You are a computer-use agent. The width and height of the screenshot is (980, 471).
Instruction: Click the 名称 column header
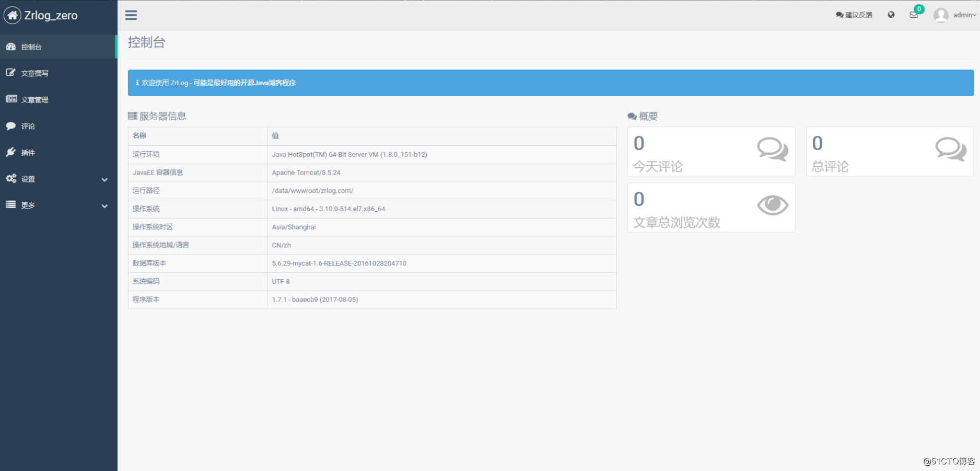pyautogui.click(x=139, y=135)
